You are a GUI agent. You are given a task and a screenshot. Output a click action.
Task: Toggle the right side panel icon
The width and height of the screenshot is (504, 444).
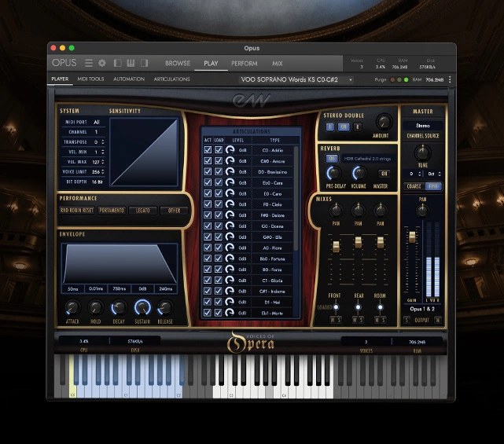point(144,63)
